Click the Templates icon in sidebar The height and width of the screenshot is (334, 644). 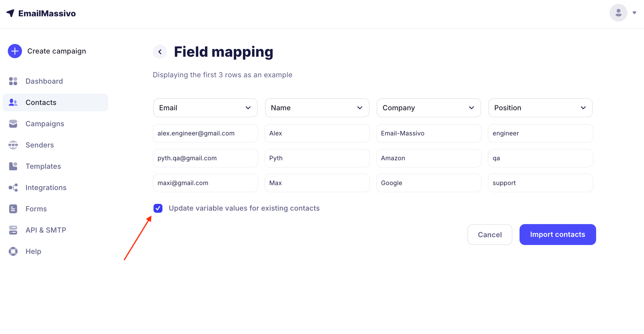pyautogui.click(x=13, y=166)
